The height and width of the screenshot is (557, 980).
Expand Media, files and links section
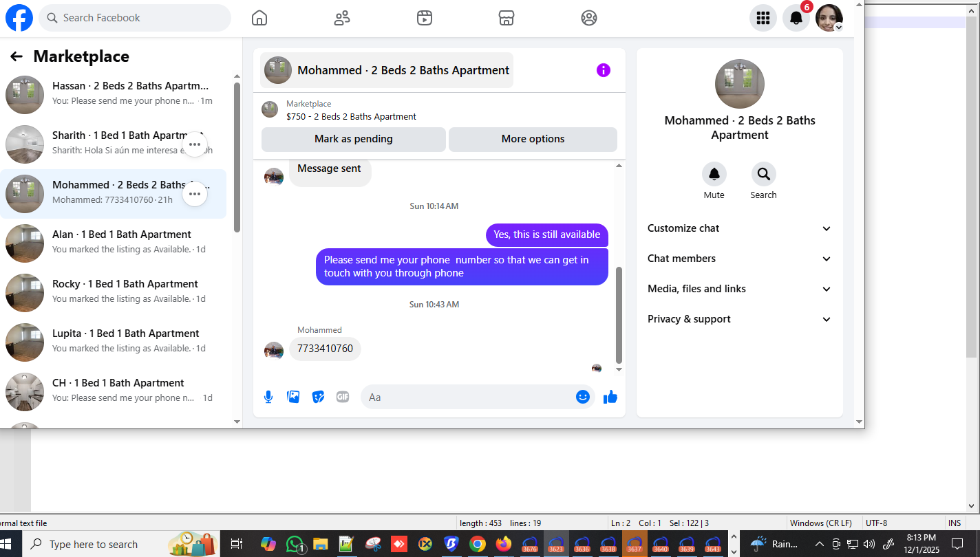point(740,289)
